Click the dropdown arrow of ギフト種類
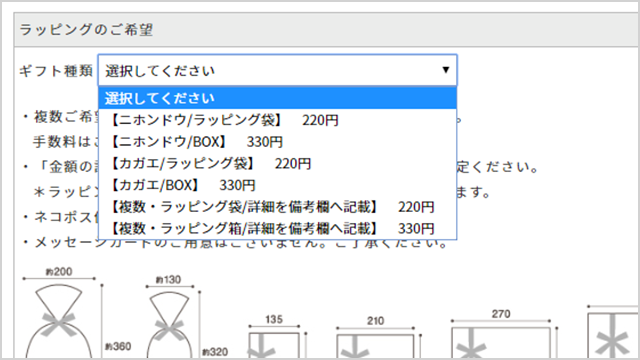 point(446,70)
